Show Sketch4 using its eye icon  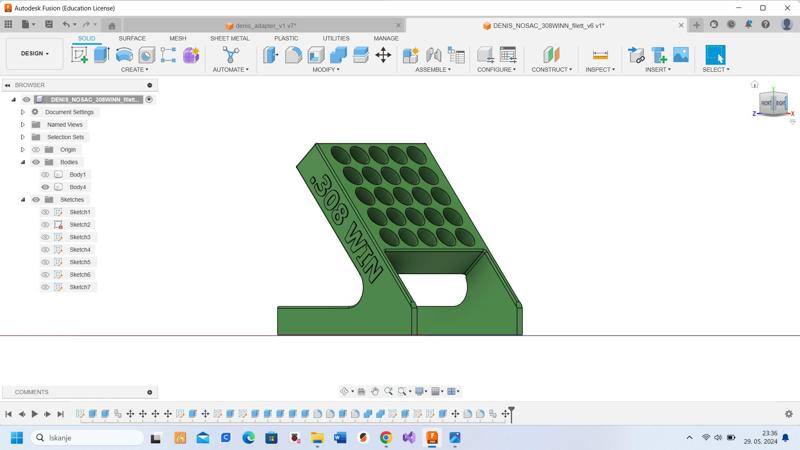(45, 249)
